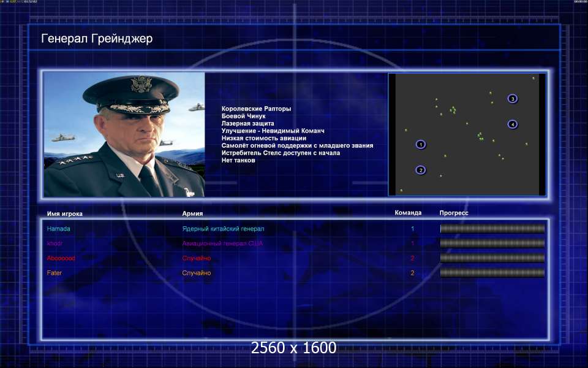Select player name Abooood
Viewport: 588px width, 368px height.
click(61, 258)
